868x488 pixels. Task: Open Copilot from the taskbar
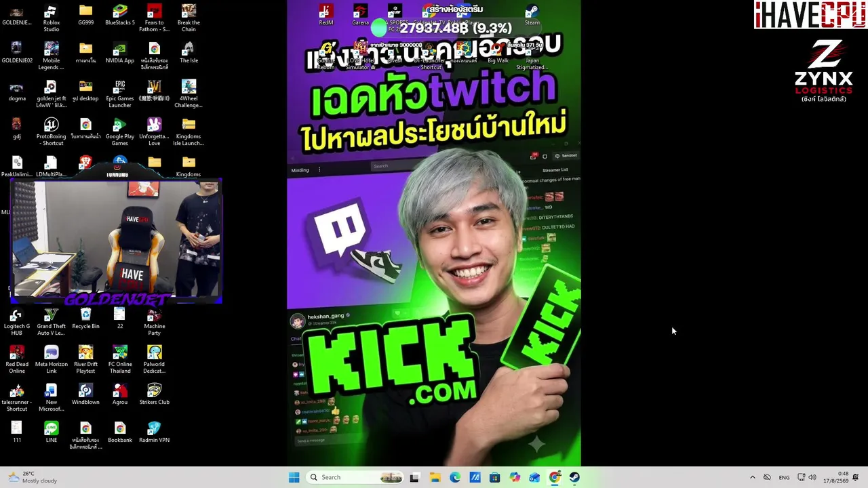pyautogui.click(x=515, y=477)
